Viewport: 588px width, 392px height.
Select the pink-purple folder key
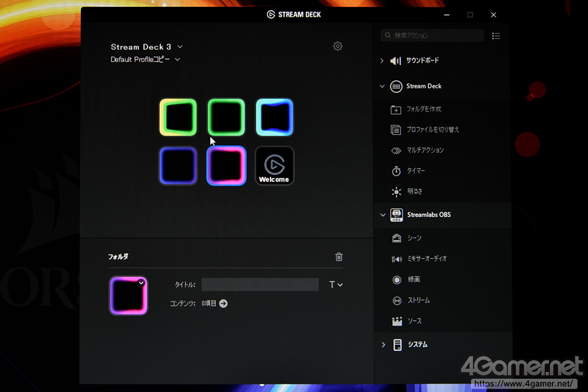point(226,166)
